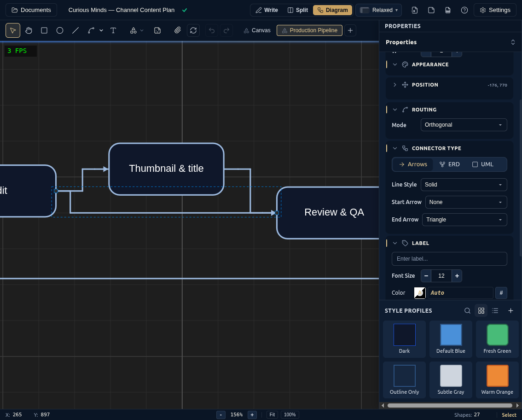
Task: Select the Production Pipeline page tab
Action: coord(310,30)
